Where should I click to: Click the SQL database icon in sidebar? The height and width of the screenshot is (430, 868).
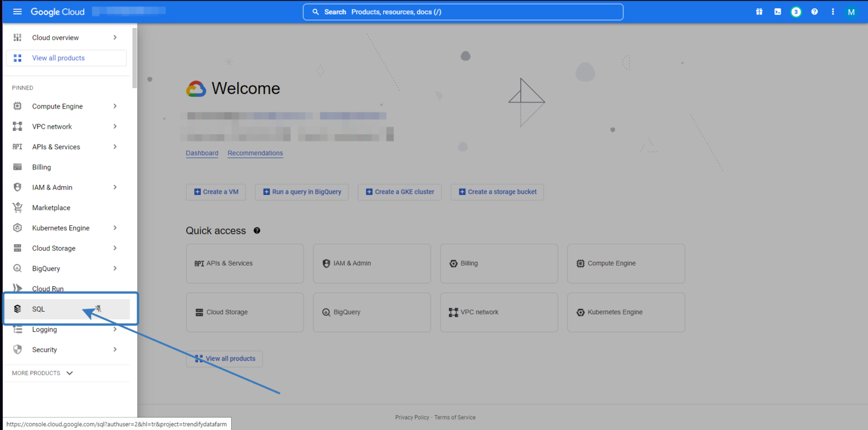(x=17, y=309)
